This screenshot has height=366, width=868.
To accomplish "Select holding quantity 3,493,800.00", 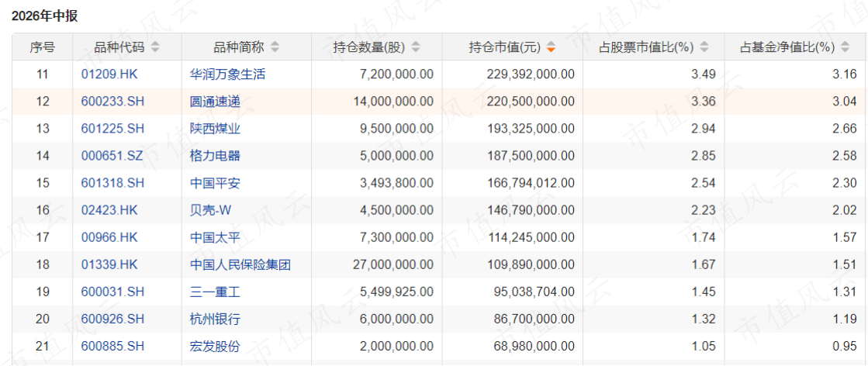I will 396,183.
